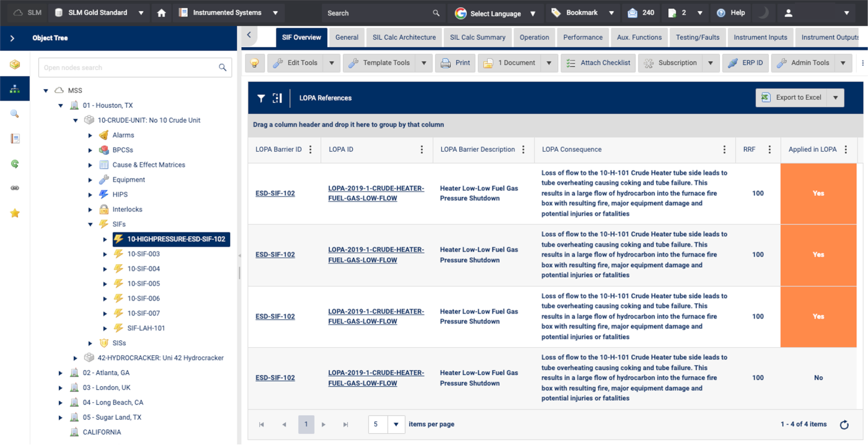Click the filter funnel icon in LOPA References
The image size is (868, 445).
(261, 98)
